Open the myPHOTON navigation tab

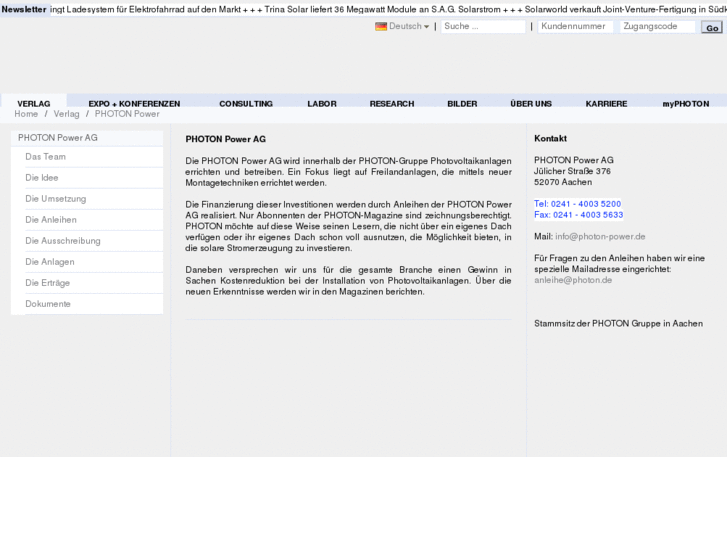(x=686, y=103)
